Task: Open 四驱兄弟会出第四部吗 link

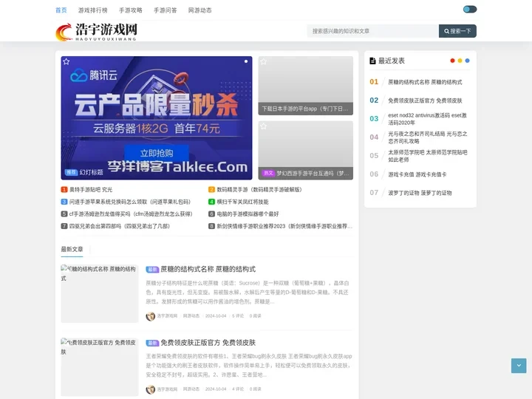Action: pyautogui.click(x=120, y=226)
